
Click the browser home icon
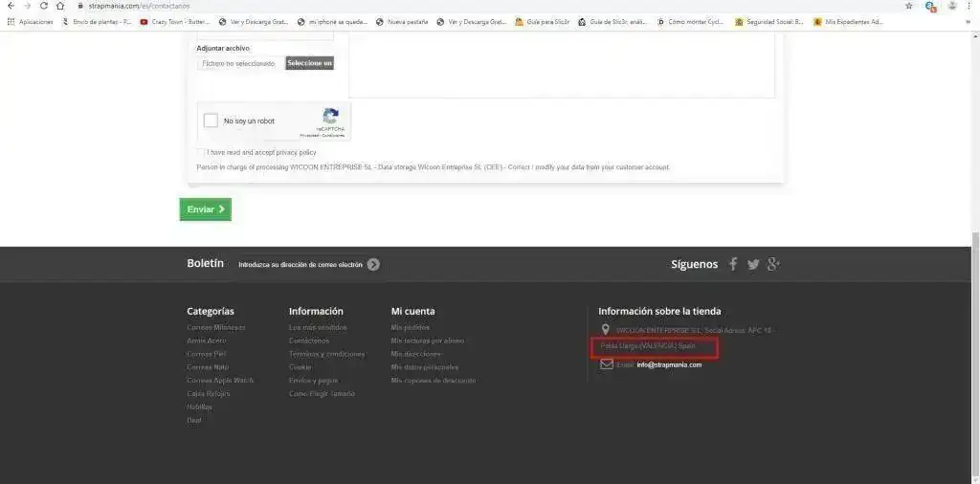click(x=60, y=6)
